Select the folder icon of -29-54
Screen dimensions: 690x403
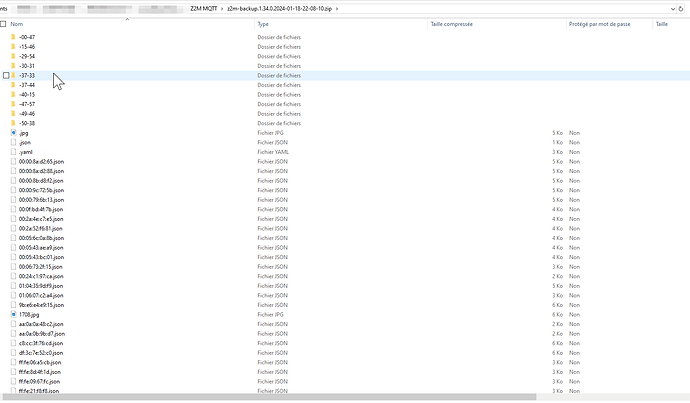(13, 56)
